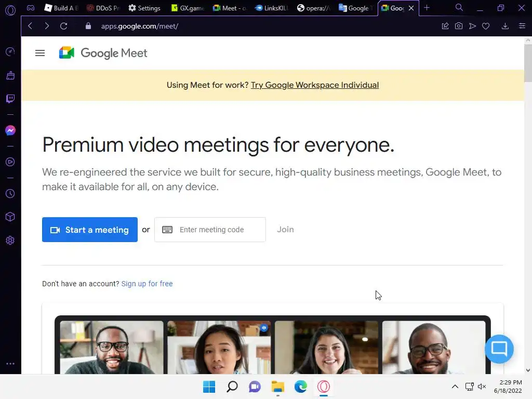This screenshot has width=532, height=399.
Task: Open the chat support bubble
Action: (499, 349)
